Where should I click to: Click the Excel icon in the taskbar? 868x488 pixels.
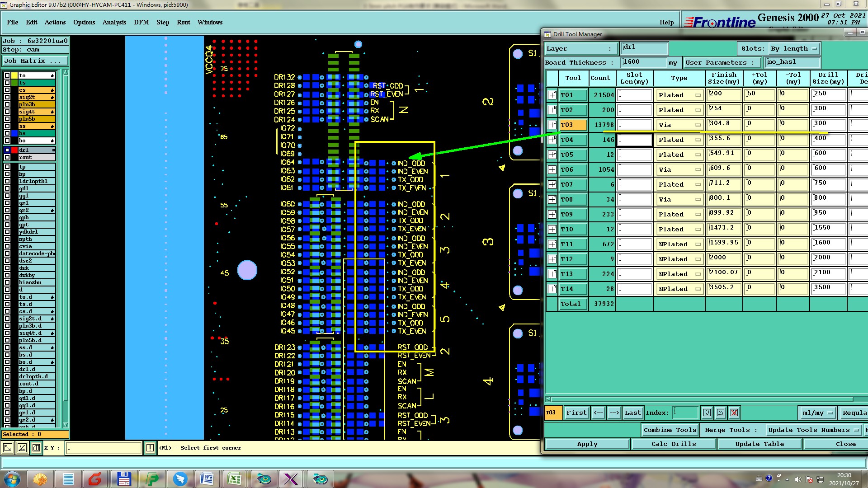coord(234,479)
